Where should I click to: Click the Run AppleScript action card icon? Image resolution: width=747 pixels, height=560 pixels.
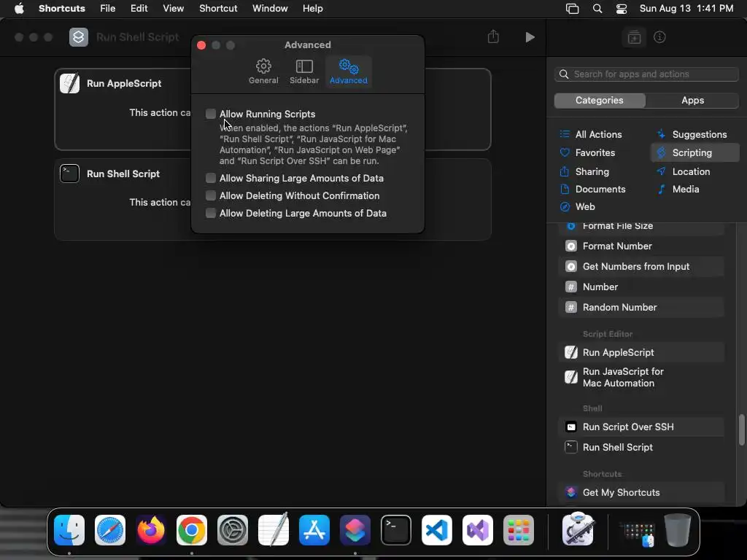pos(69,83)
